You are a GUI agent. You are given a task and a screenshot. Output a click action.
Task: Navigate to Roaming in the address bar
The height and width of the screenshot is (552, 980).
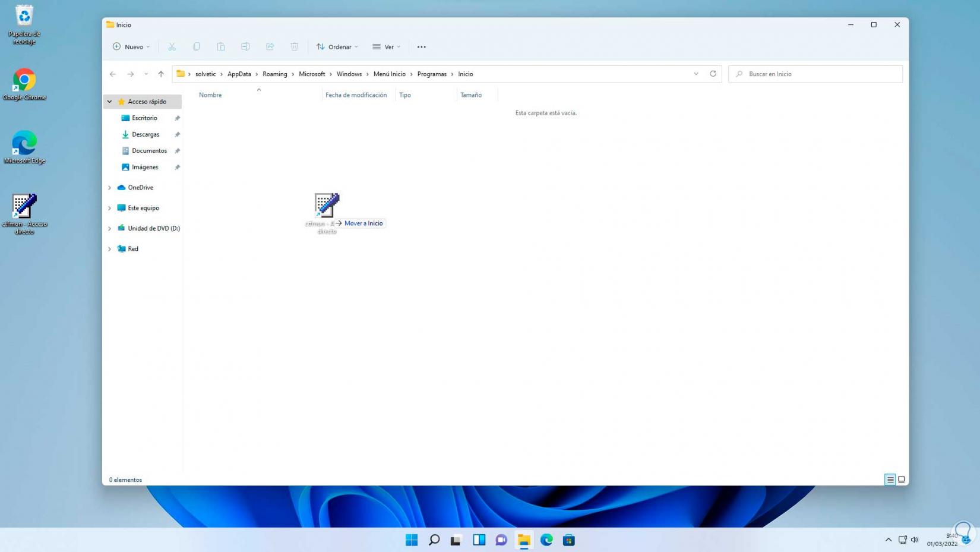click(274, 74)
